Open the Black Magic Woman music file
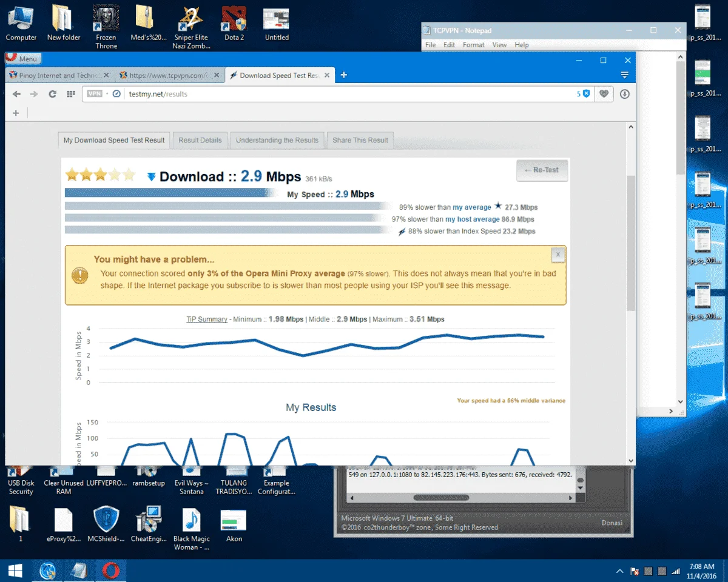The image size is (728, 582). tap(192, 529)
